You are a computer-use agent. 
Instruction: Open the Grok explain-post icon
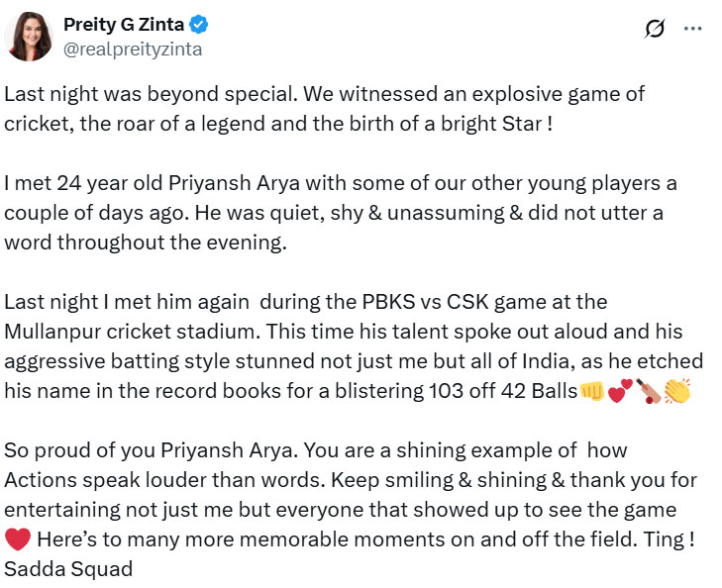coord(655,29)
